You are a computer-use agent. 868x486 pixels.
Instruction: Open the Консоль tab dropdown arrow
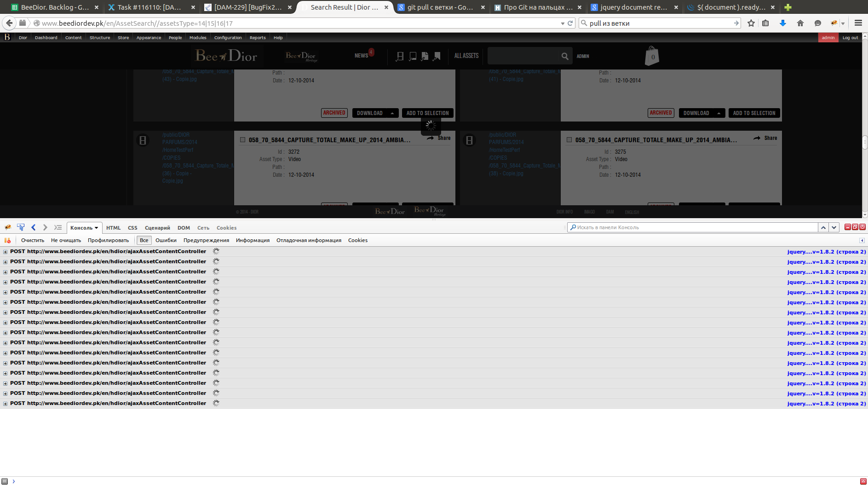pyautogui.click(x=96, y=228)
